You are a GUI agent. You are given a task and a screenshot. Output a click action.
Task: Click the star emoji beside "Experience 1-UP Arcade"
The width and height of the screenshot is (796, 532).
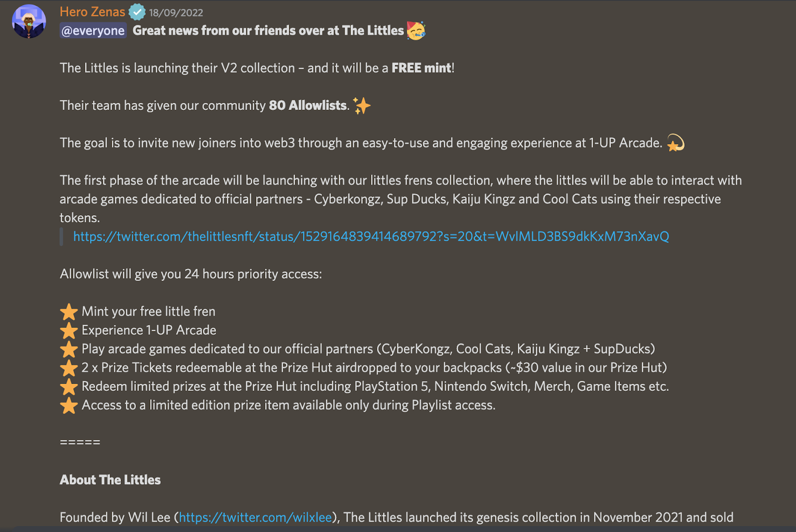point(69,331)
